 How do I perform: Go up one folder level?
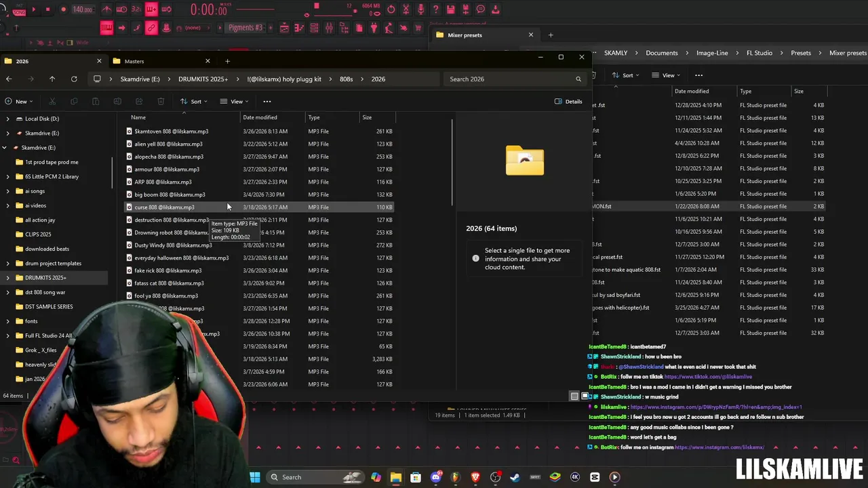coord(52,79)
